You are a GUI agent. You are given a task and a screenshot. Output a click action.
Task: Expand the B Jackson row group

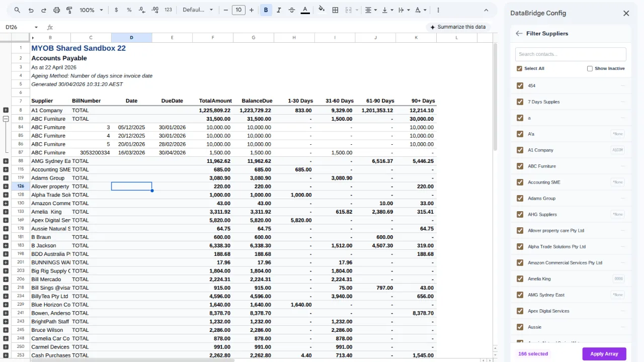6,245
